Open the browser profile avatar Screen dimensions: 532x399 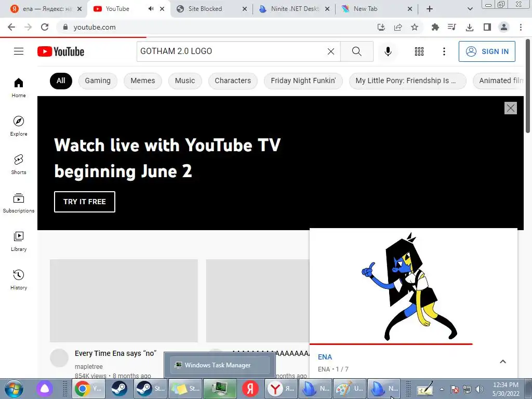[x=504, y=27]
